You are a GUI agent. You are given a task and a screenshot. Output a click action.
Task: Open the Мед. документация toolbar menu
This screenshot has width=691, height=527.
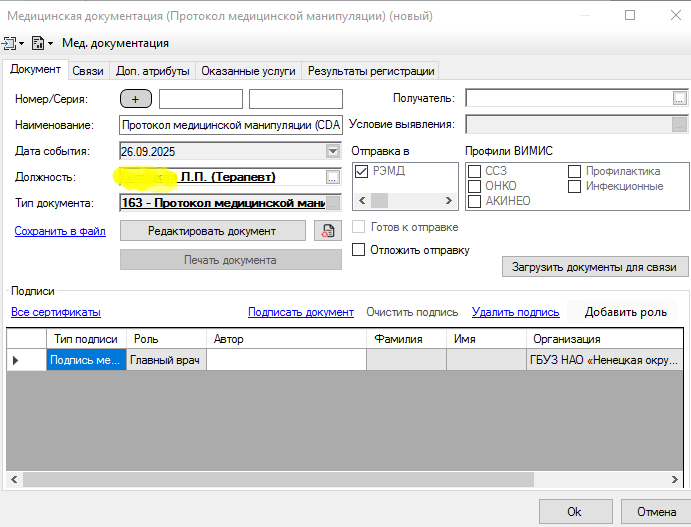pyautogui.click(x=115, y=43)
